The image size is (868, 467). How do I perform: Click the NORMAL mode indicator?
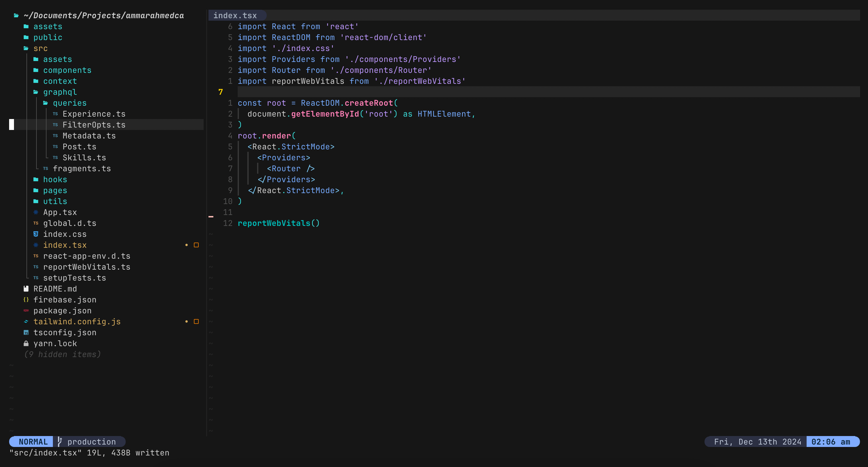pyautogui.click(x=33, y=441)
